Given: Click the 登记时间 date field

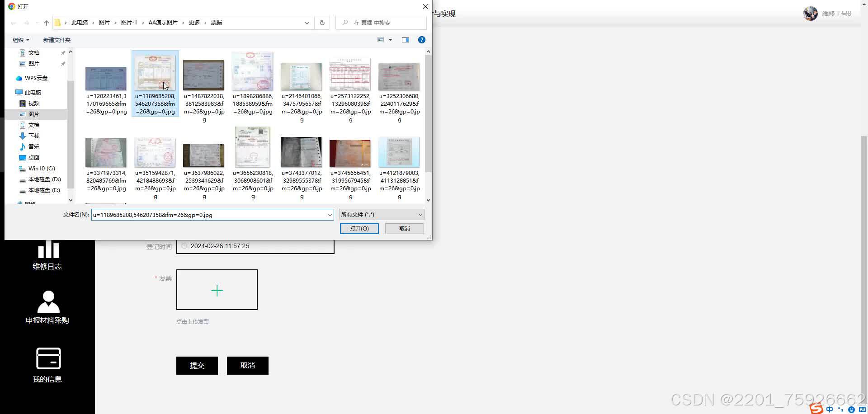Looking at the screenshot, I should click(255, 246).
